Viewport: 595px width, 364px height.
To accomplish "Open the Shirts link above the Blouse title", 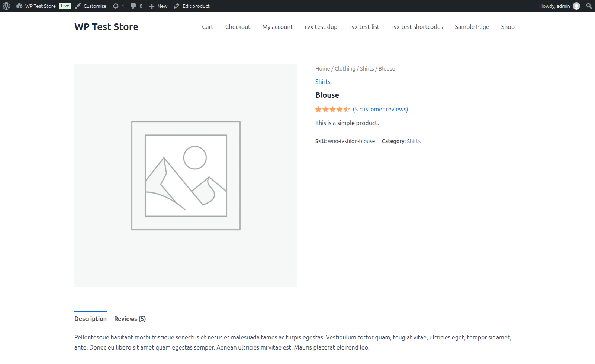I will tap(323, 82).
